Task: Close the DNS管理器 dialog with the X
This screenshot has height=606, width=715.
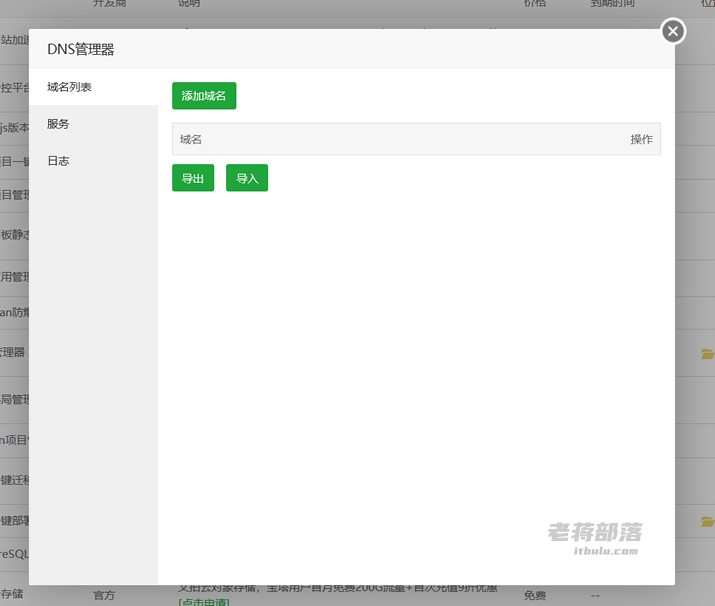Action: [x=673, y=31]
